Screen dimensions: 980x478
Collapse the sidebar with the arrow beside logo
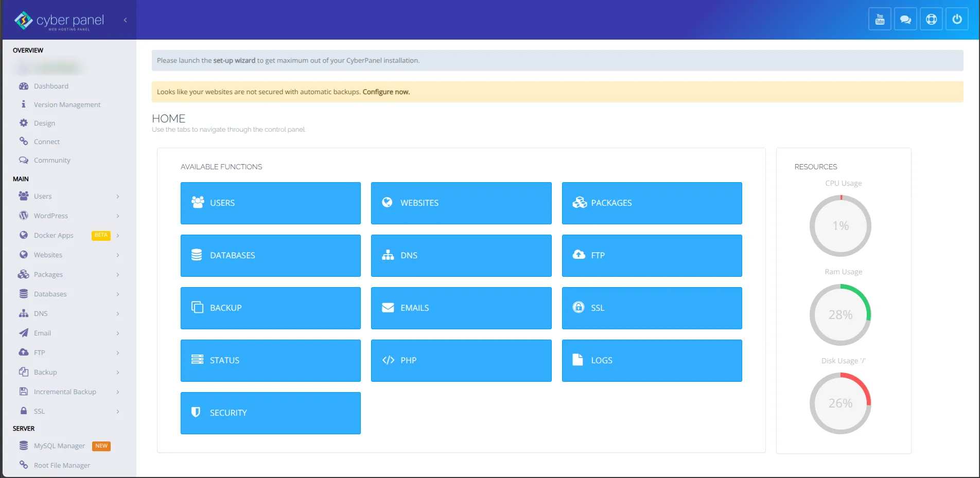point(125,20)
